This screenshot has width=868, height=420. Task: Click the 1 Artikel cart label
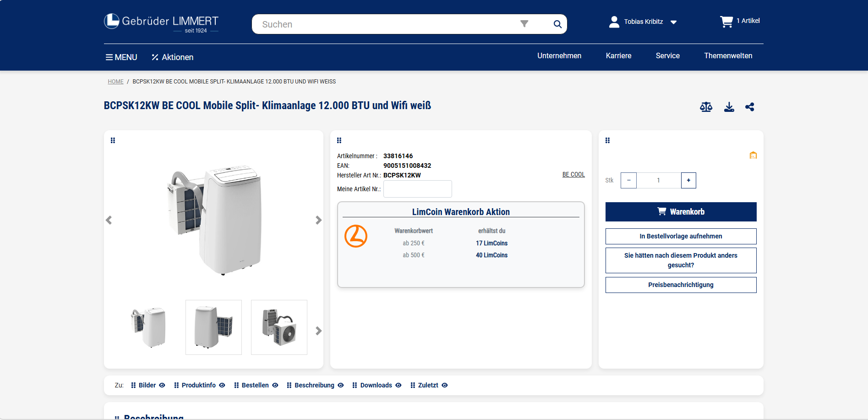(748, 21)
